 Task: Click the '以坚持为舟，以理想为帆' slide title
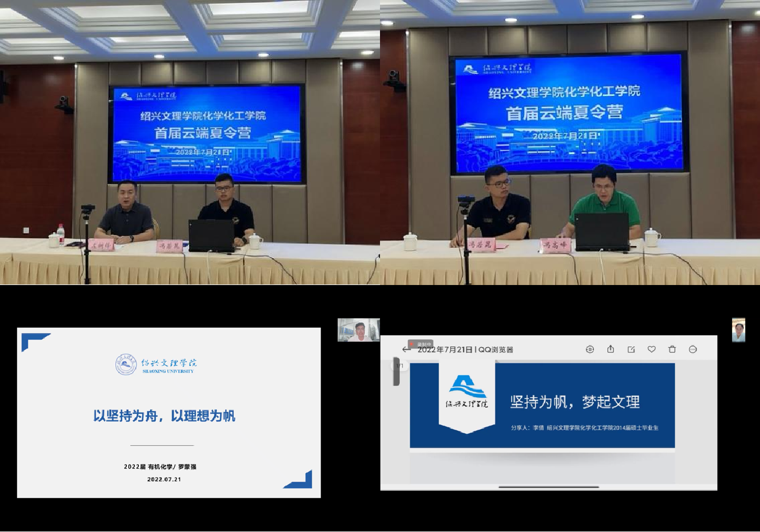point(164,416)
